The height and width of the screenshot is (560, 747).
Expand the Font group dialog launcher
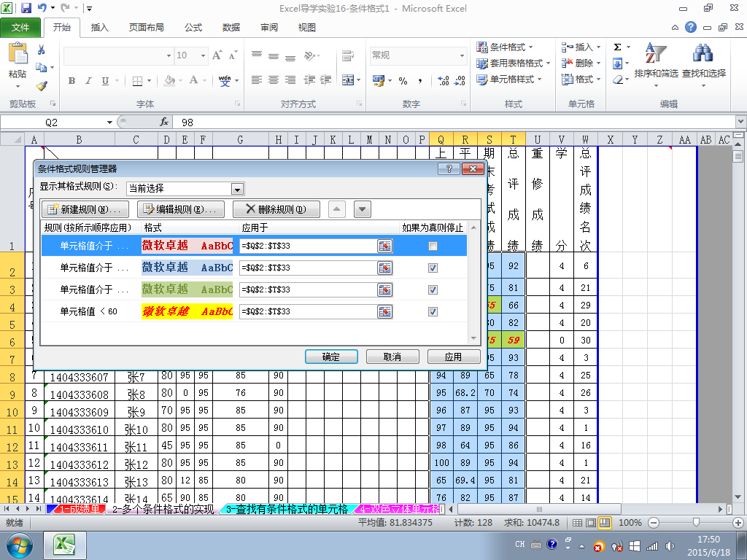click(x=237, y=104)
